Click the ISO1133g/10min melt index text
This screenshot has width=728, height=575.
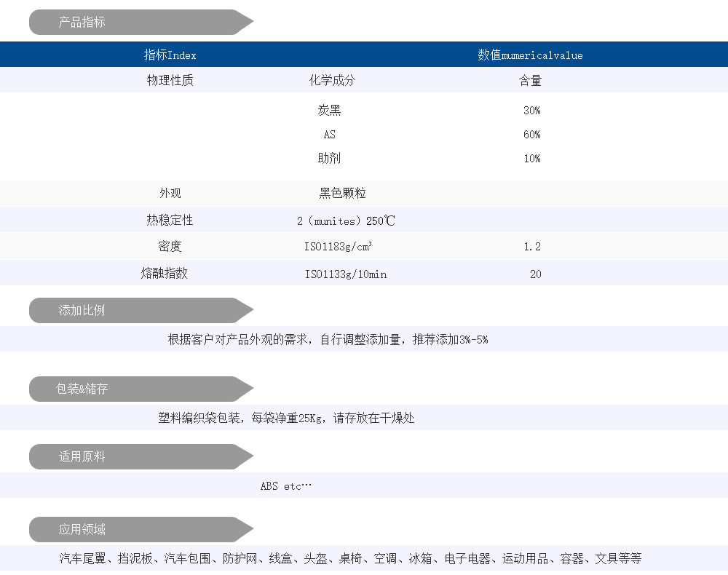[345, 274]
